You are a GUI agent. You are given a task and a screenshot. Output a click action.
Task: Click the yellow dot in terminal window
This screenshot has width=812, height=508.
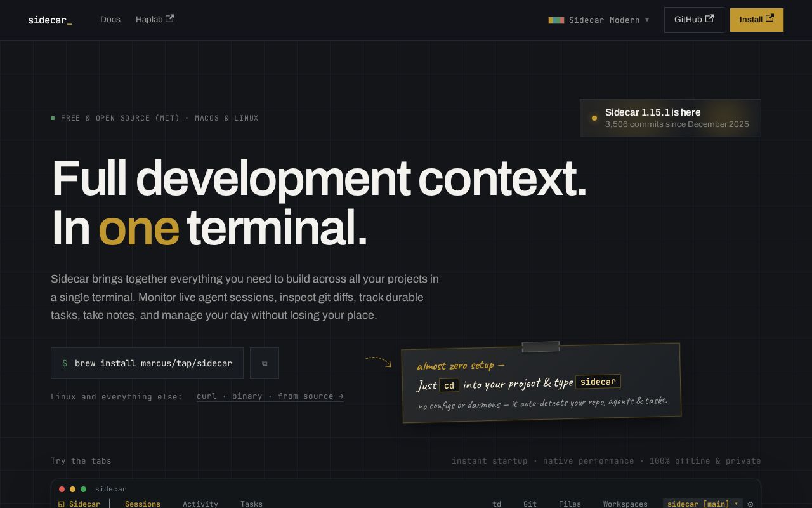tap(72, 489)
